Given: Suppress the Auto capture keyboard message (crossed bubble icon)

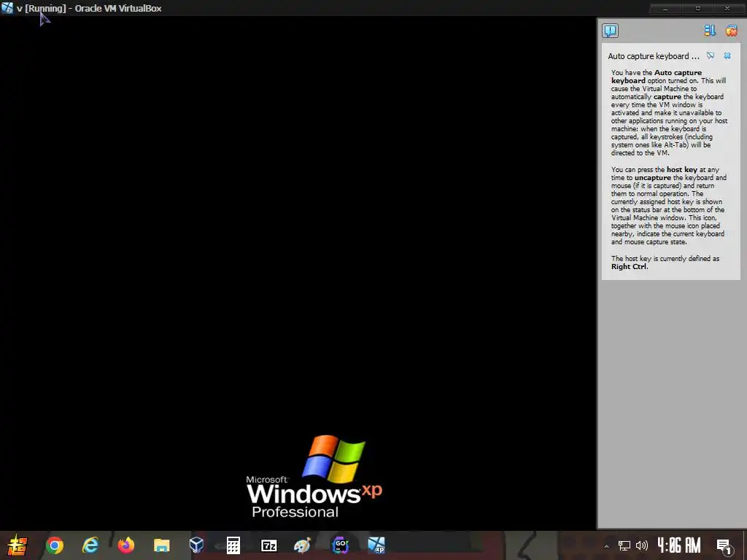Looking at the screenshot, I should [711, 55].
